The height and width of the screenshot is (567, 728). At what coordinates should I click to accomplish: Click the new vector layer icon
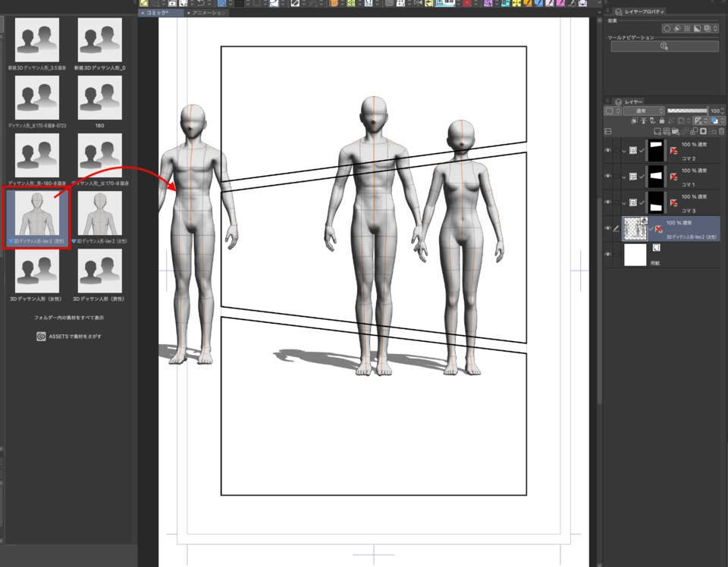(x=667, y=131)
